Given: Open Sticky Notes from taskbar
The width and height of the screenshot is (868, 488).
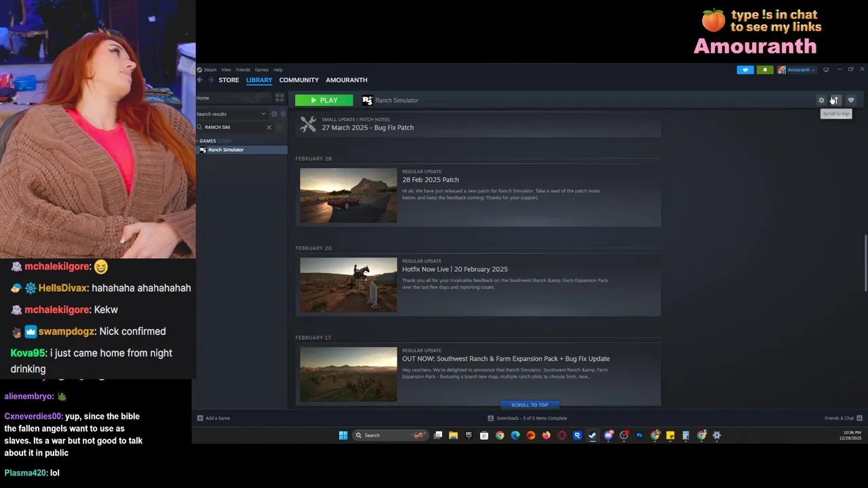Looking at the screenshot, I should (670, 435).
